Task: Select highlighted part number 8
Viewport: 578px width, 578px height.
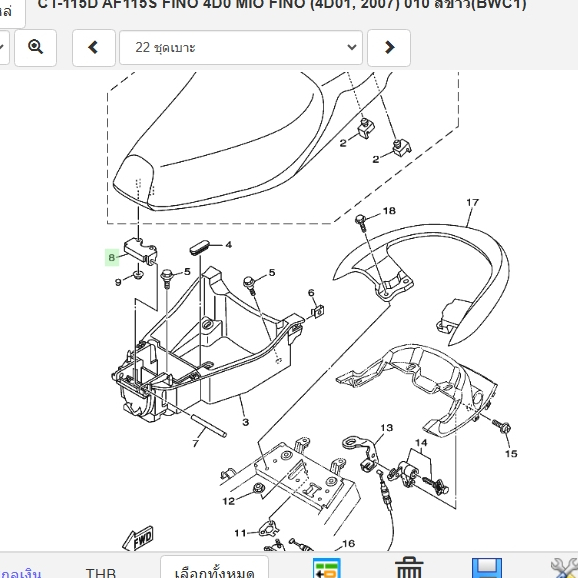Action: pos(112,257)
